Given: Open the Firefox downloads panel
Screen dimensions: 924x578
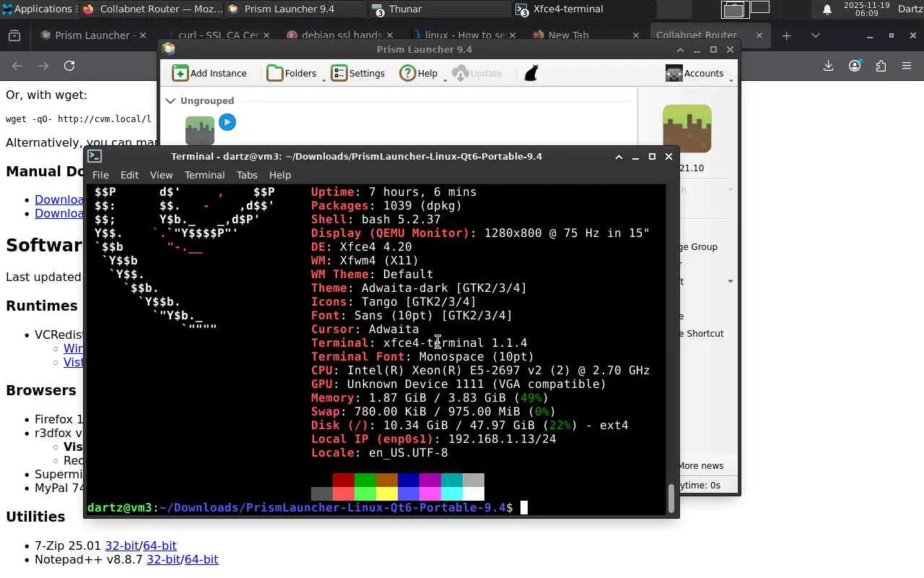Looking at the screenshot, I should 828,66.
